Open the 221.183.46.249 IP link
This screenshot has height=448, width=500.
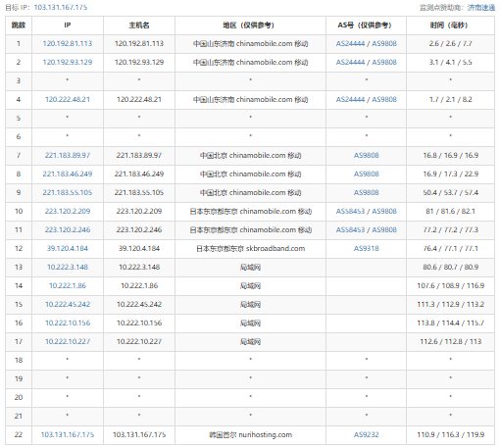tap(68, 174)
